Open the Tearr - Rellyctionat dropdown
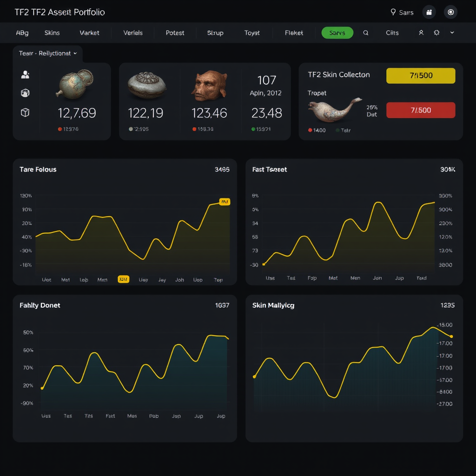The image size is (476, 476). point(48,53)
